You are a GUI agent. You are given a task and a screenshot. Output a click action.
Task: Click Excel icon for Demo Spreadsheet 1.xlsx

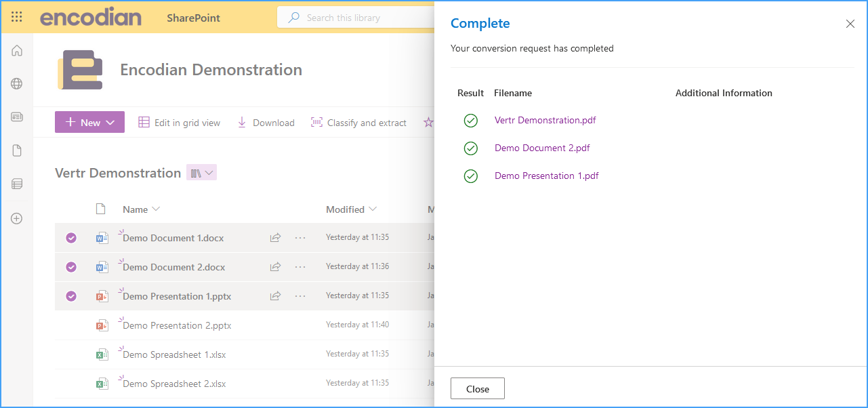tap(102, 354)
